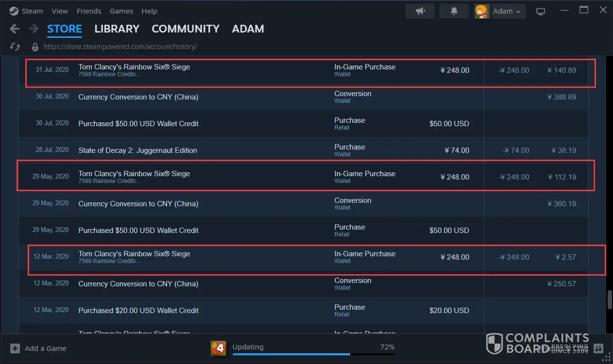The image size is (613, 364).
Task: Open State of Decay 2: Juggernaut Edition transaction
Action: pyautogui.click(x=137, y=150)
